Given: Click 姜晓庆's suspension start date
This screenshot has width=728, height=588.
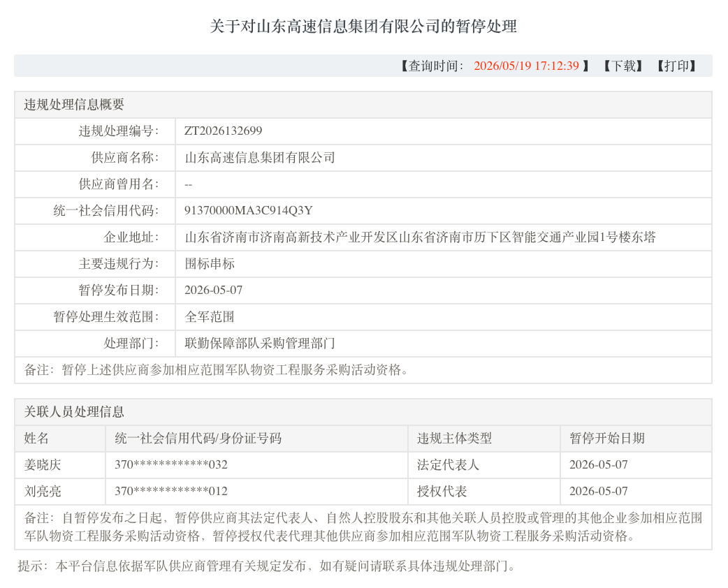Looking at the screenshot, I should [x=599, y=465].
